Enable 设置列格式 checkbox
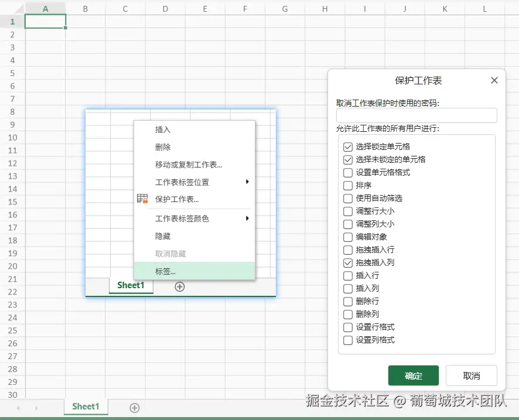The width and height of the screenshot is (519, 420). (x=348, y=340)
